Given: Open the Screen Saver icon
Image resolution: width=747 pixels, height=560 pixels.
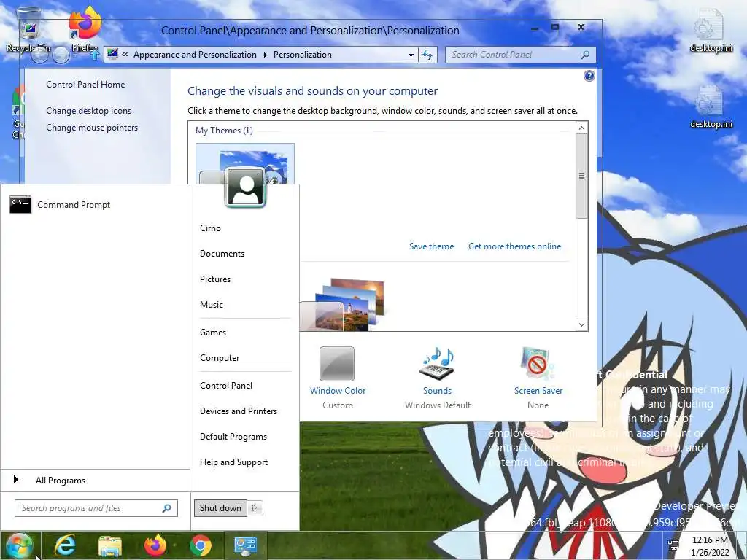Looking at the screenshot, I should (538, 365).
